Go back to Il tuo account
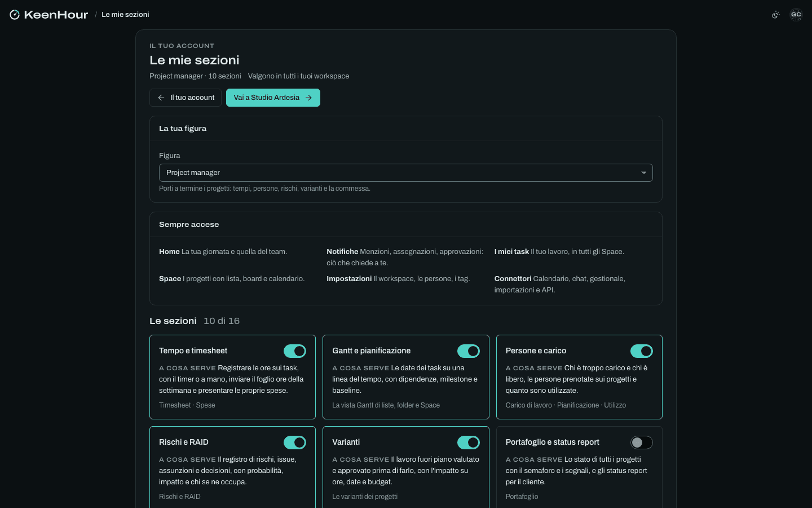The height and width of the screenshot is (508, 812). pos(186,98)
